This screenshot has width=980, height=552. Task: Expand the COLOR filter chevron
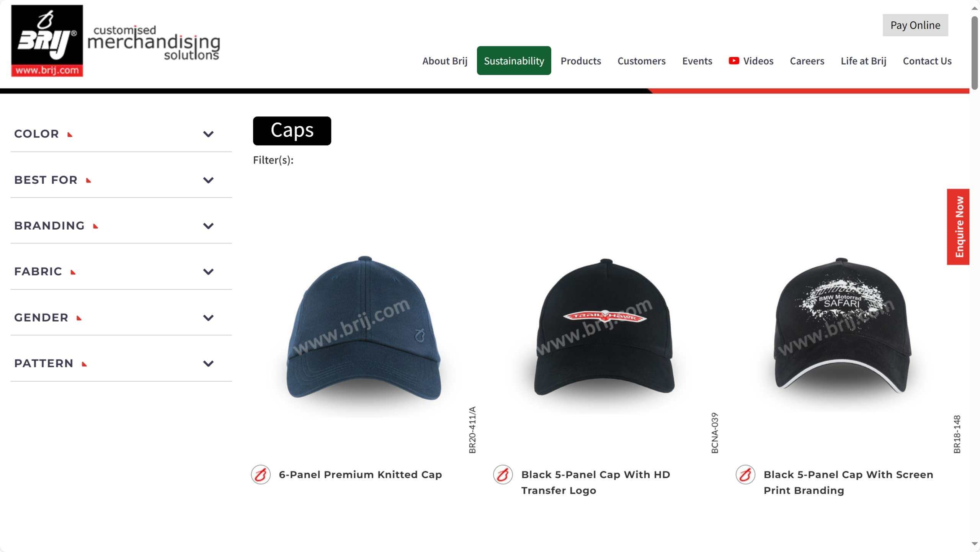(208, 134)
